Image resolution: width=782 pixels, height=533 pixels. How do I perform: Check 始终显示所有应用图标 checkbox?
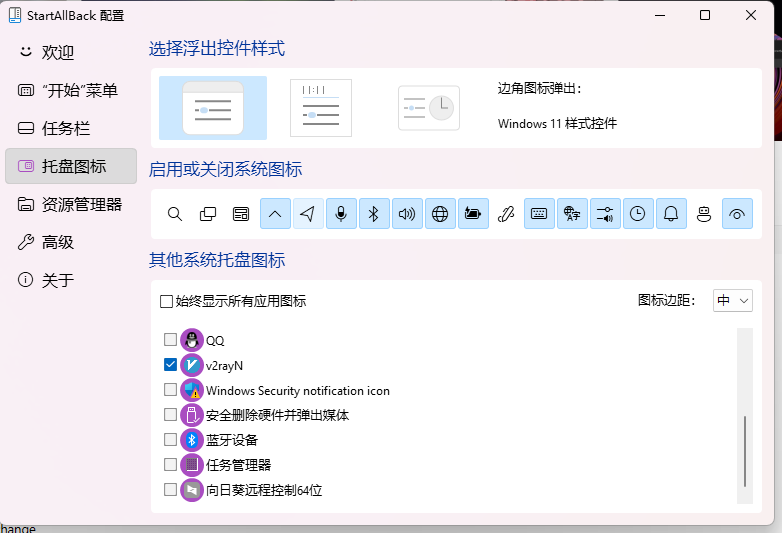point(166,301)
